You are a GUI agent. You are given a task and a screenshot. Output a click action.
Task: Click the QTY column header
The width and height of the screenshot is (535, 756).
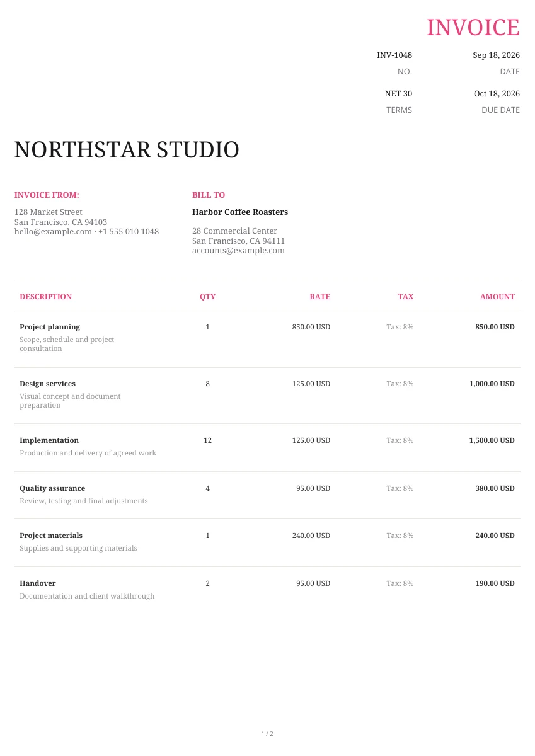click(207, 297)
